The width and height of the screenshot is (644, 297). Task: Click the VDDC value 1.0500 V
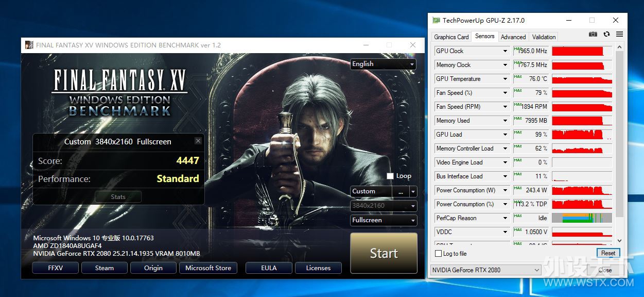[536, 232]
